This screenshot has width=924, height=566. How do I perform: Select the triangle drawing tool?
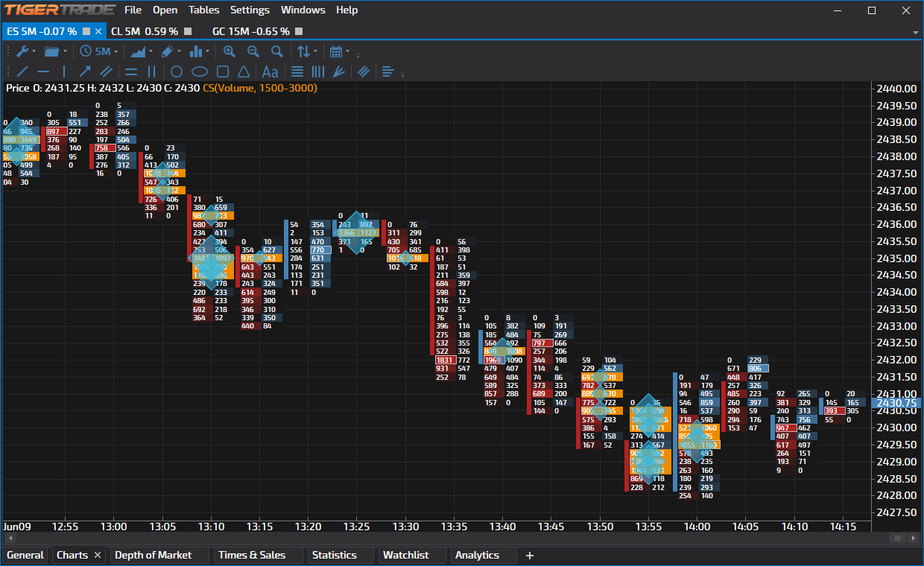coord(244,71)
